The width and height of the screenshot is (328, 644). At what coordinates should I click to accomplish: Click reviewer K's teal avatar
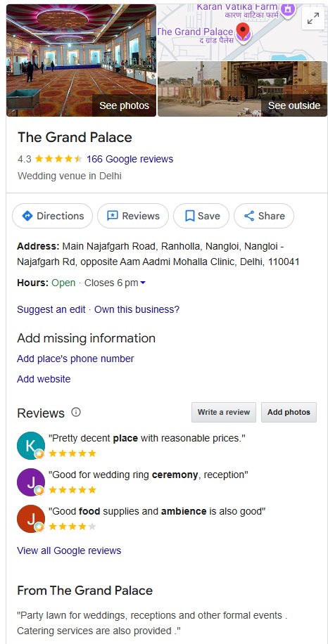(31, 446)
